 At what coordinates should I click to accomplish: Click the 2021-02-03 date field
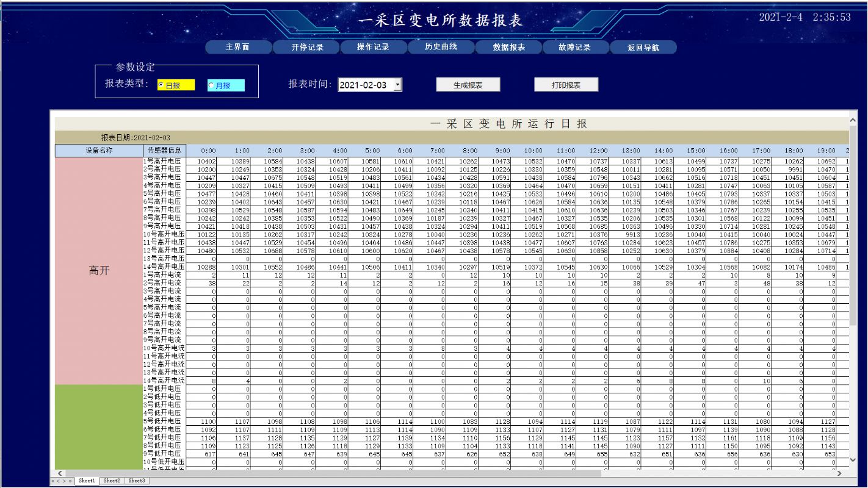[366, 85]
